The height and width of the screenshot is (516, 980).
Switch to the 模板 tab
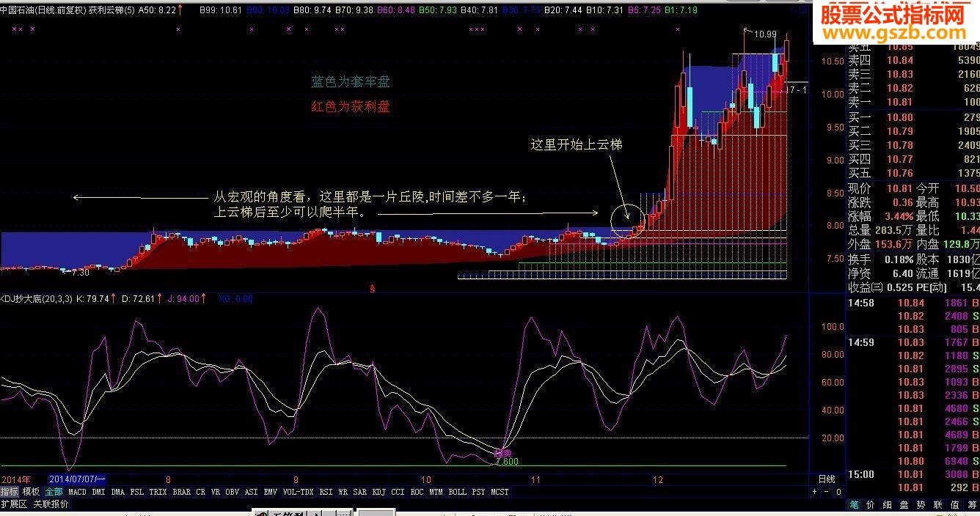pos(31,492)
